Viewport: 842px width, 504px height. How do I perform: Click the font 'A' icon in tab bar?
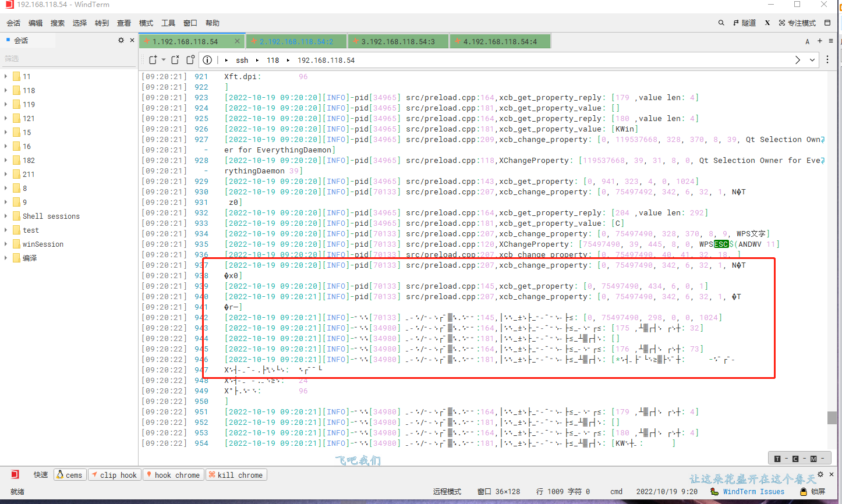[x=808, y=41]
